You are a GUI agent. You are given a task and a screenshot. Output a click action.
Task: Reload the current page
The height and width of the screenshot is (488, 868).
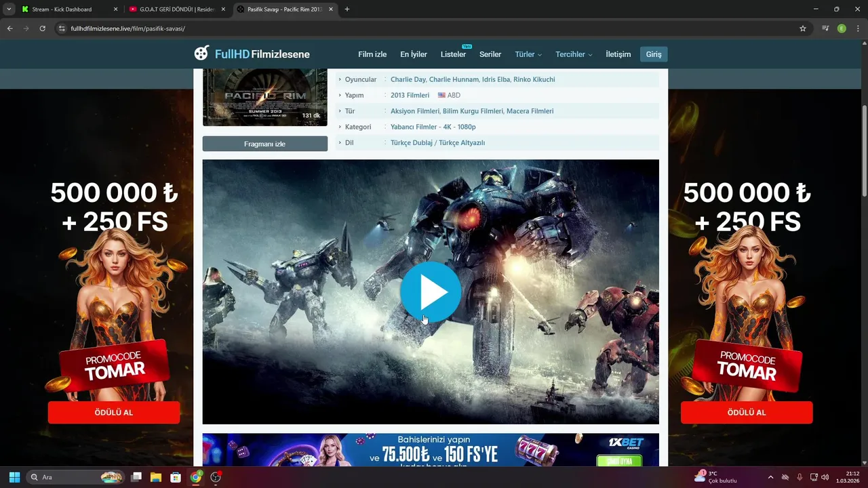42,28
